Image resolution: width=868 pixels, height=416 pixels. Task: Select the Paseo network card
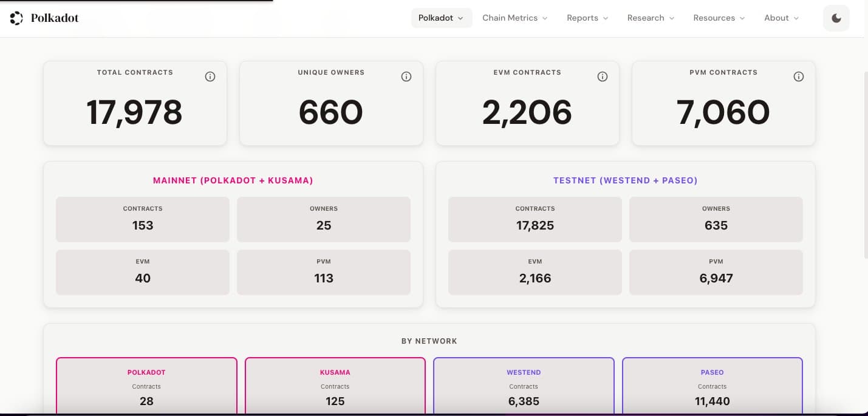712,386
